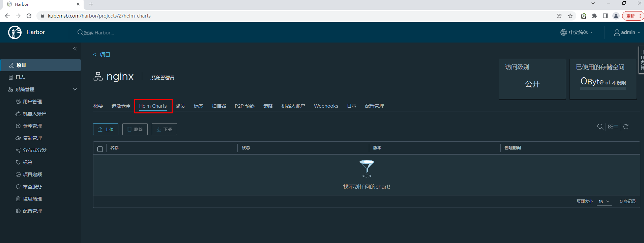Click the site lock icon in address bar
This screenshot has width=644, height=243.
pyautogui.click(x=42, y=16)
